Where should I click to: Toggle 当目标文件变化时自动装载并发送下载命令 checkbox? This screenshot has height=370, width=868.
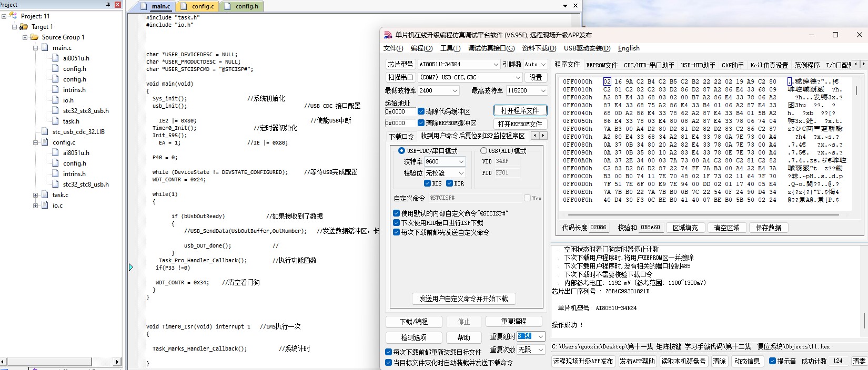tap(388, 363)
